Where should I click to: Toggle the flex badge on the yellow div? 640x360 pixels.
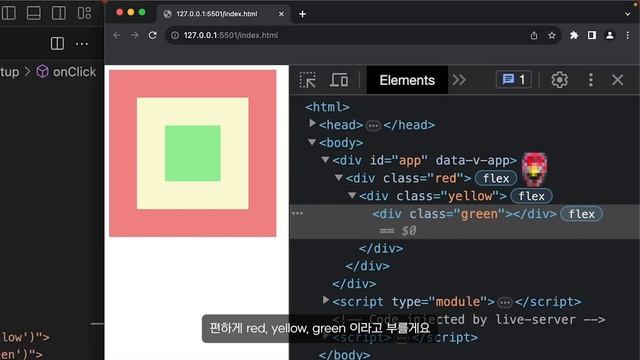531,196
